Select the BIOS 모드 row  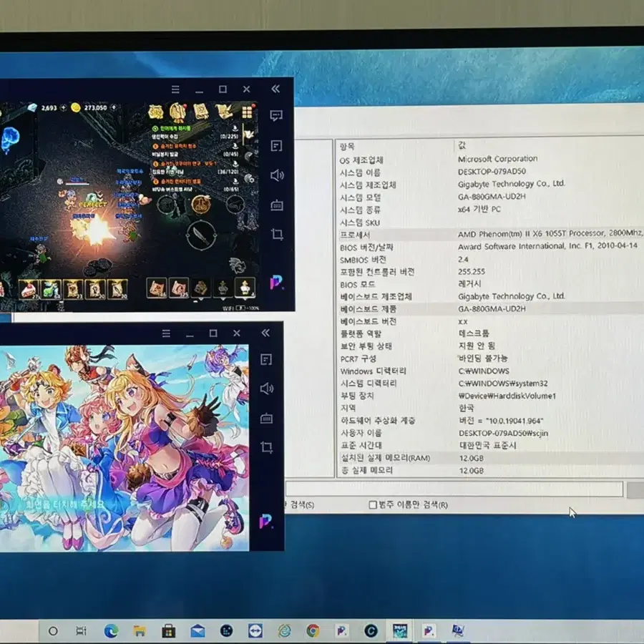(x=491, y=284)
